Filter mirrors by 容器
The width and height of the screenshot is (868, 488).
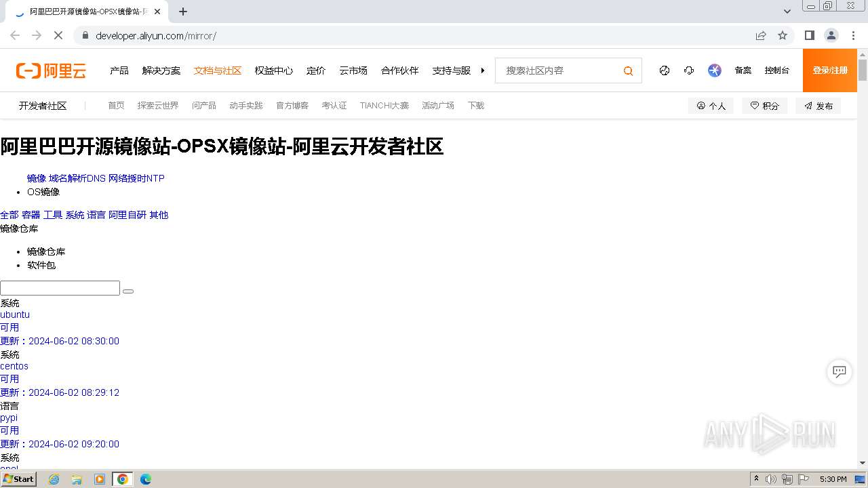pyautogui.click(x=31, y=215)
